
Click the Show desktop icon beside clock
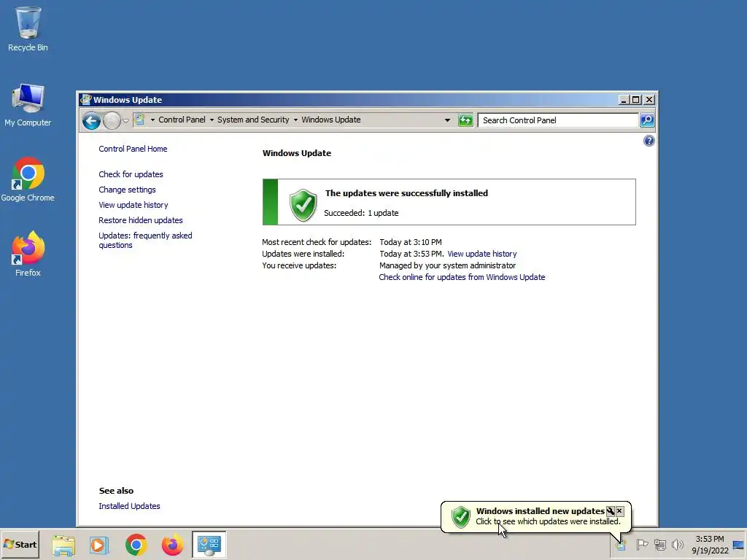[739, 545]
